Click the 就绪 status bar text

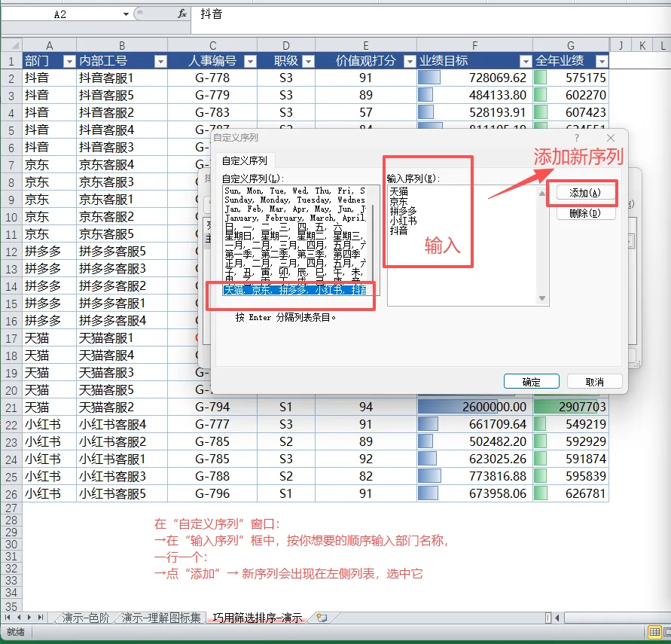(x=16, y=632)
